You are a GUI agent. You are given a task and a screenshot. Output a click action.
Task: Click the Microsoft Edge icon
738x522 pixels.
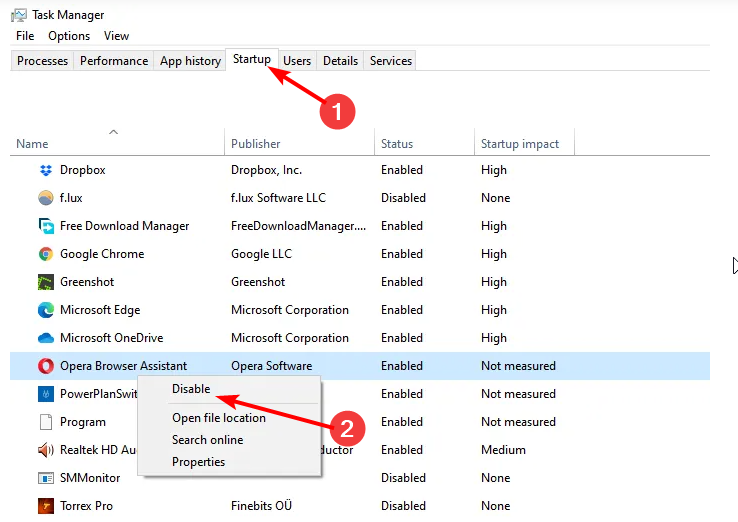point(46,310)
